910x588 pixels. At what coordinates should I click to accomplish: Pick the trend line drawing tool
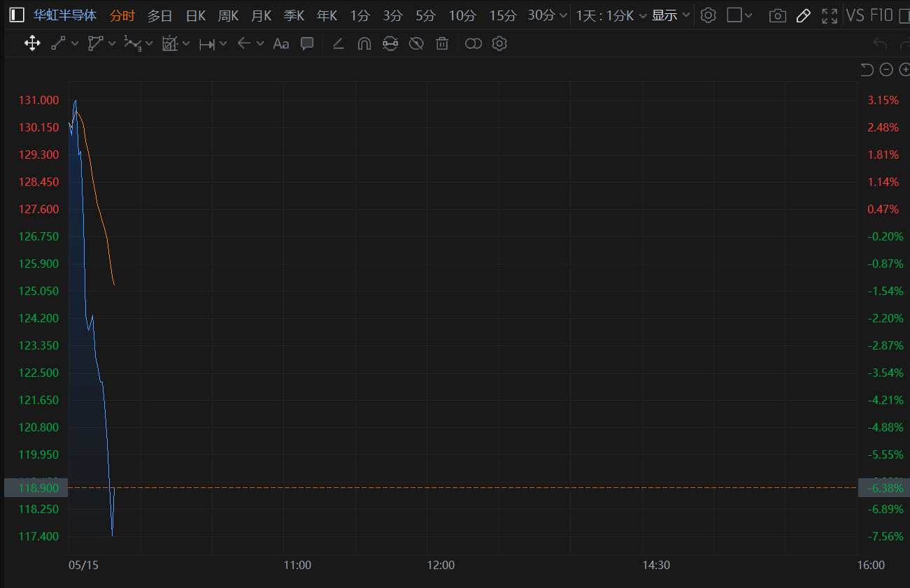pyautogui.click(x=59, y=43)
